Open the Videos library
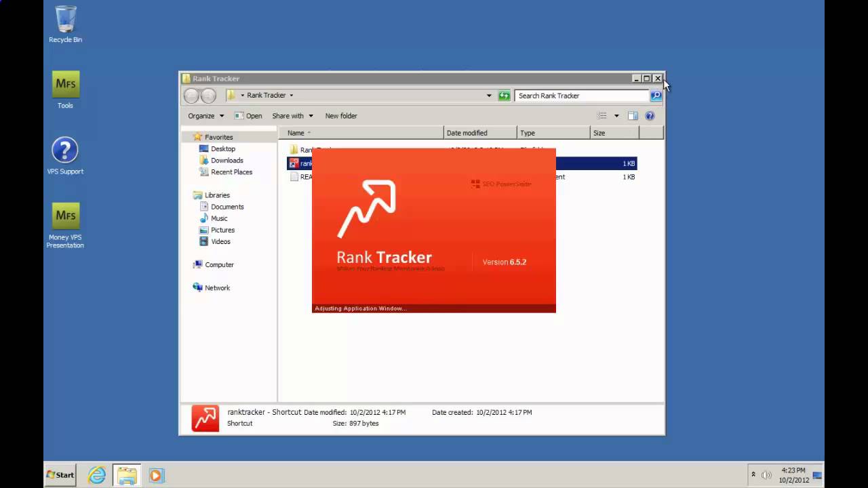This screenshot has height=488, width=868. click(215, 241)
